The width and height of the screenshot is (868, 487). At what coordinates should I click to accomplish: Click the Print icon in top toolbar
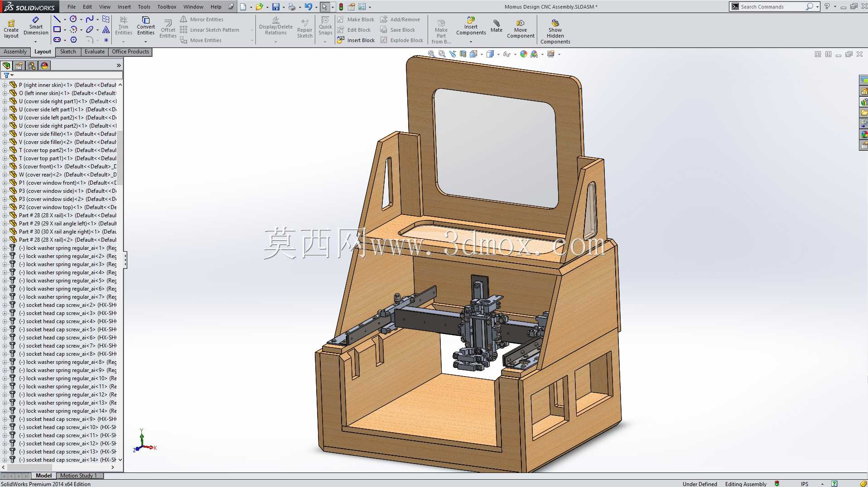[292, 7]
